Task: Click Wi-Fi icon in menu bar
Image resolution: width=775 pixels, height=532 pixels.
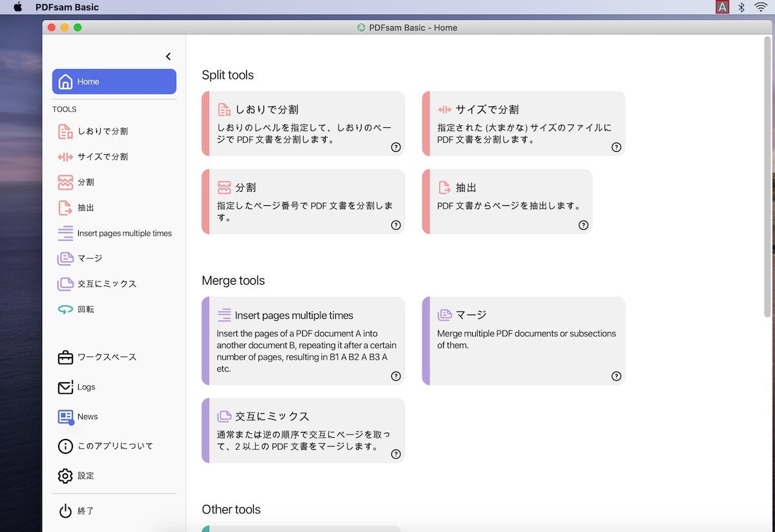Action: (x=761, y=7)
